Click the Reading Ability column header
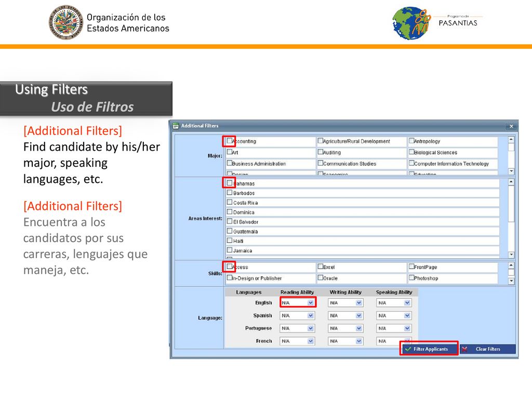532x399 pixels. 297,292
